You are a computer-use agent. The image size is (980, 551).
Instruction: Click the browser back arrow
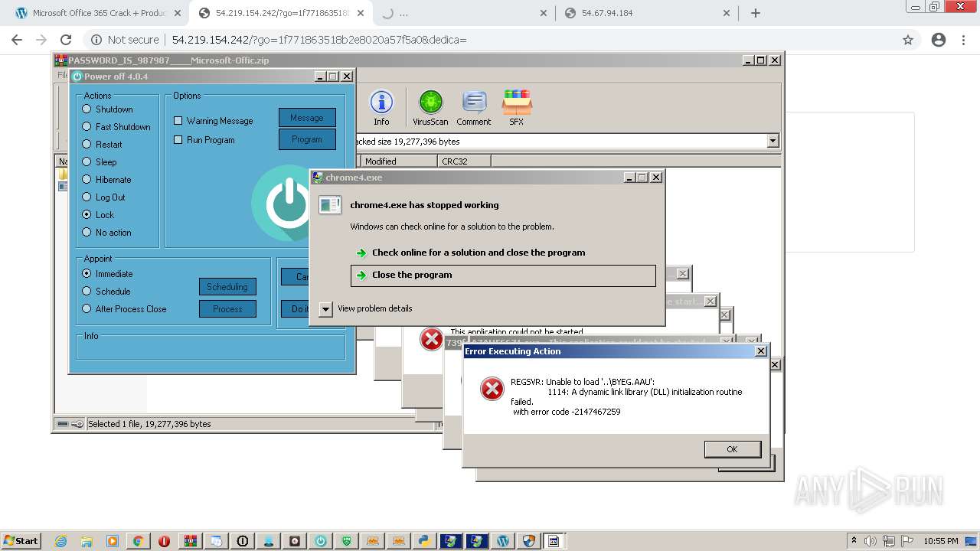(17, 40)
